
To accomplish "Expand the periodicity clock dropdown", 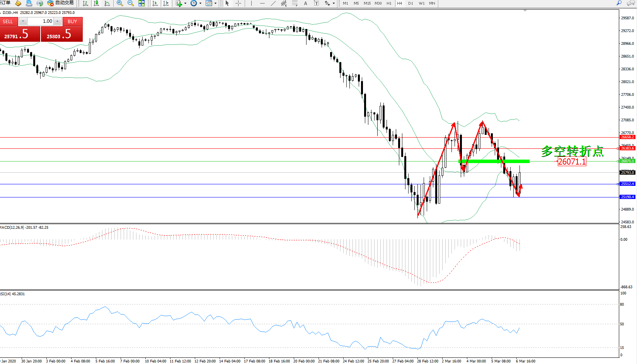I will [x=200, y=3].
